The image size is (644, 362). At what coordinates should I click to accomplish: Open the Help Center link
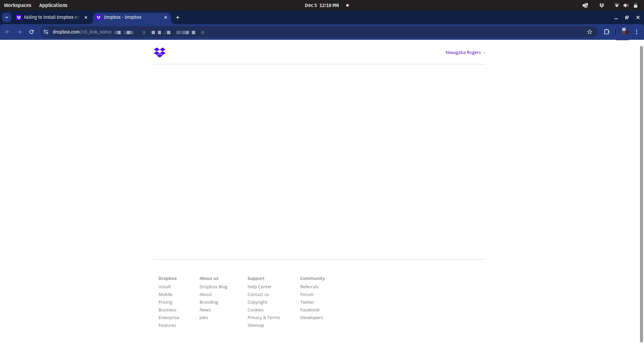pos(259,287)
